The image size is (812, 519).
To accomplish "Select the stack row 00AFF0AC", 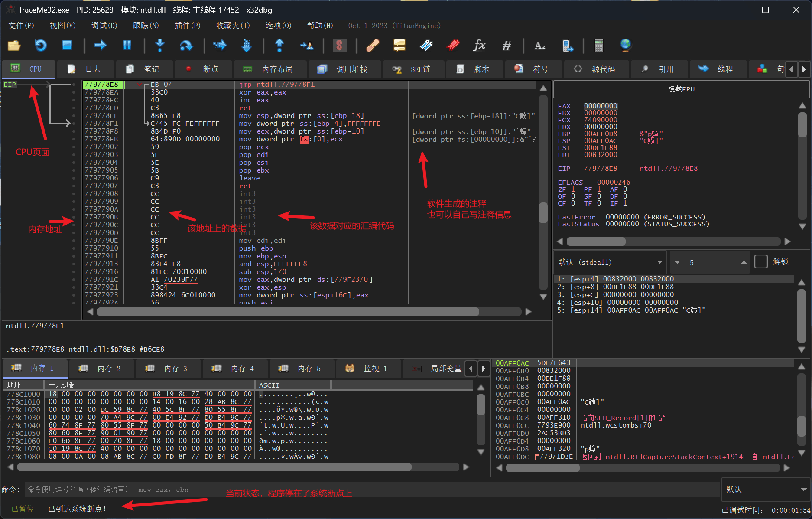I will (644, 363).
